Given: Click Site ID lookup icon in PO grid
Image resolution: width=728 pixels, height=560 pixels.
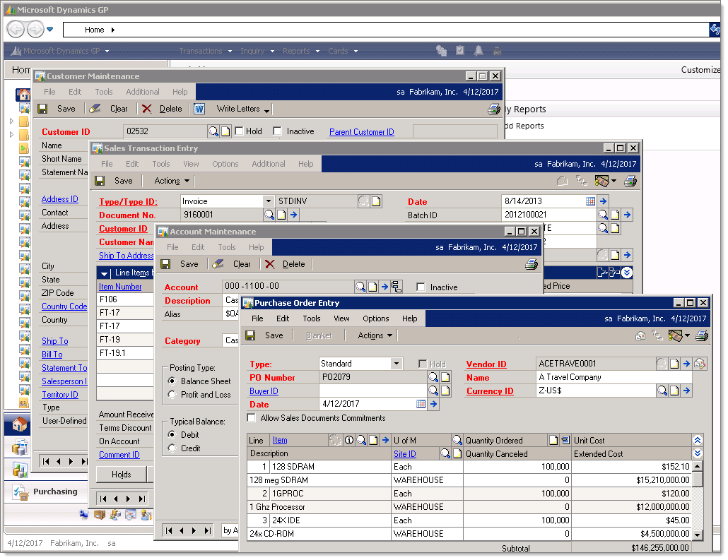Looking at the screenshot, I should click(x=445, y=453).
